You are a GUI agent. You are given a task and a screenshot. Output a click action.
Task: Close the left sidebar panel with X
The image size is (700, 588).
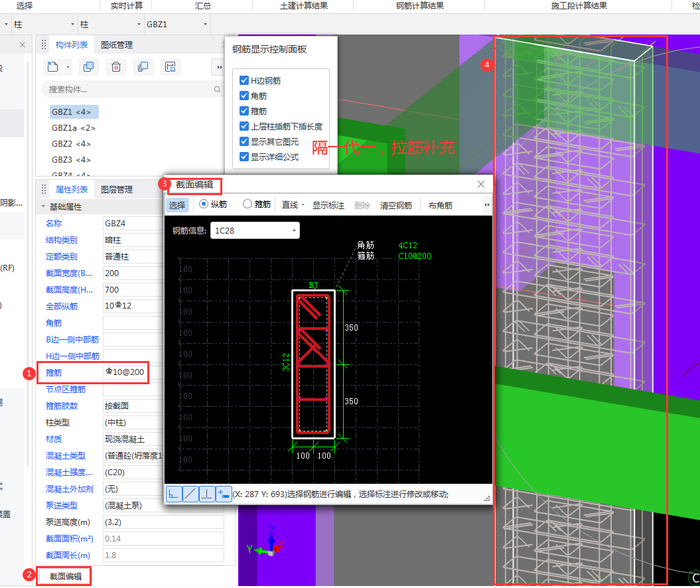23,44
